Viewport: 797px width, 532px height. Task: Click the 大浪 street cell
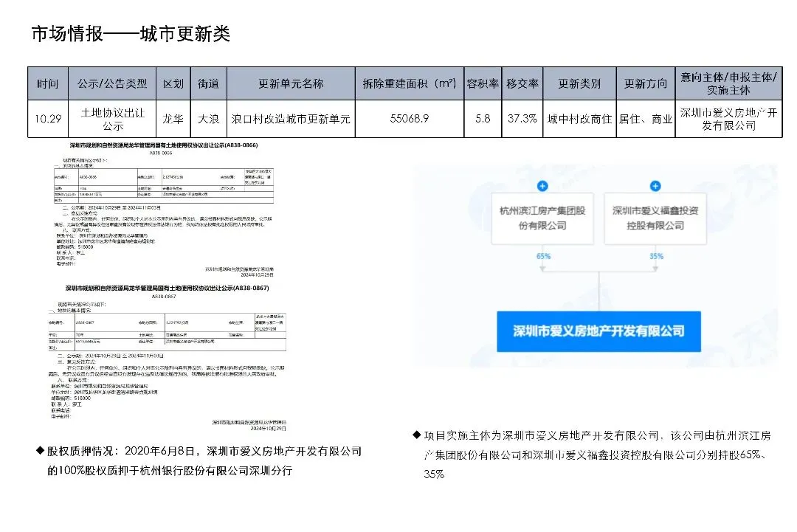tap(208, 119)
